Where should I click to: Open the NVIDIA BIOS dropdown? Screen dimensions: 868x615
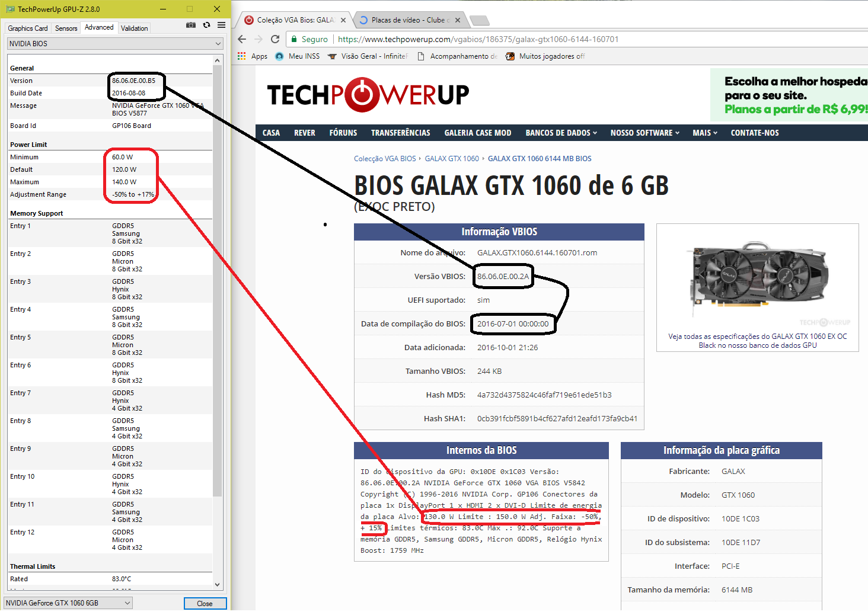[x=115, y=43]
